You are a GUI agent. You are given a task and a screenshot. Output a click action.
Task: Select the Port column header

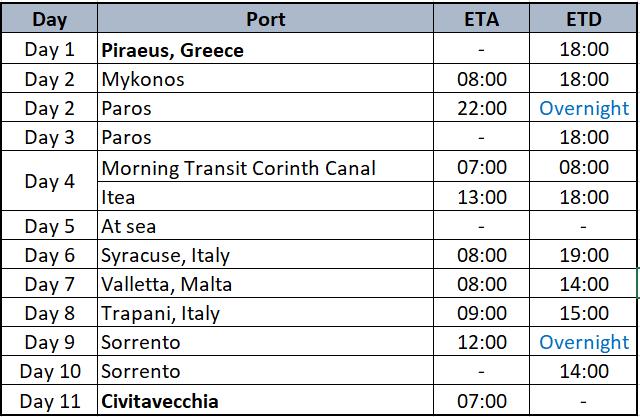[265, 19]
